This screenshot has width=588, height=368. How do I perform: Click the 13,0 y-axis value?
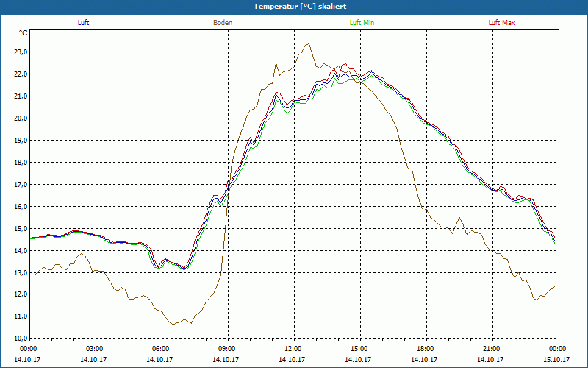pyautogui.click(x=21, y=273)
